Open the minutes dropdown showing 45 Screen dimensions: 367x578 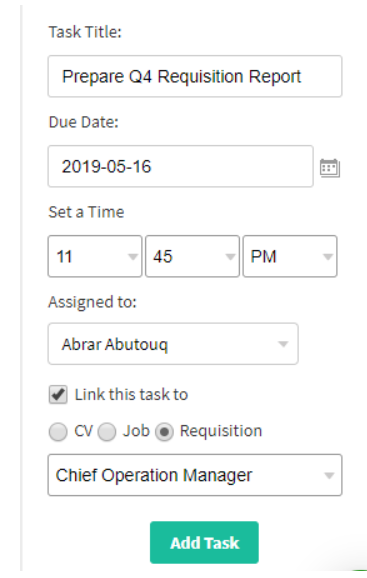(x=192, y=256)
